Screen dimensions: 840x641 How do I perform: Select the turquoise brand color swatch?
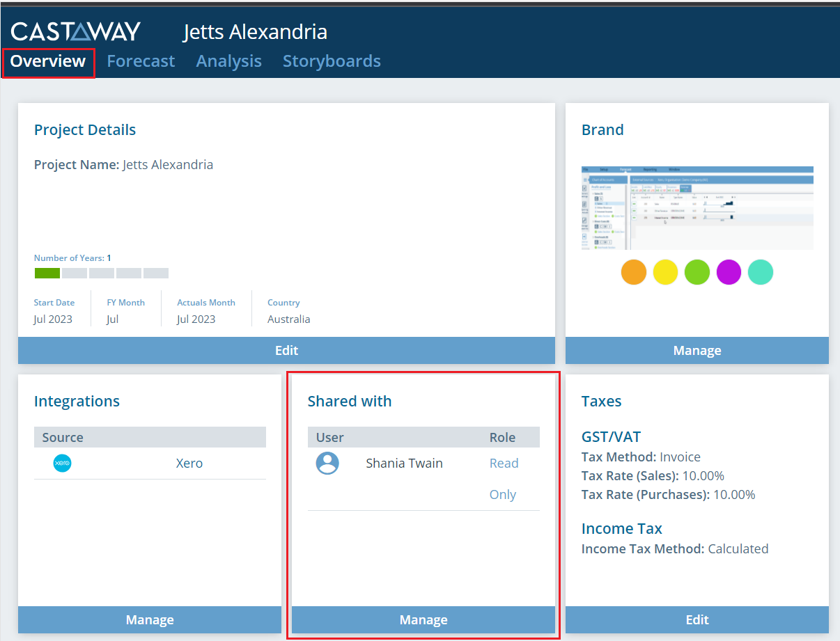(x=761, y=272)
